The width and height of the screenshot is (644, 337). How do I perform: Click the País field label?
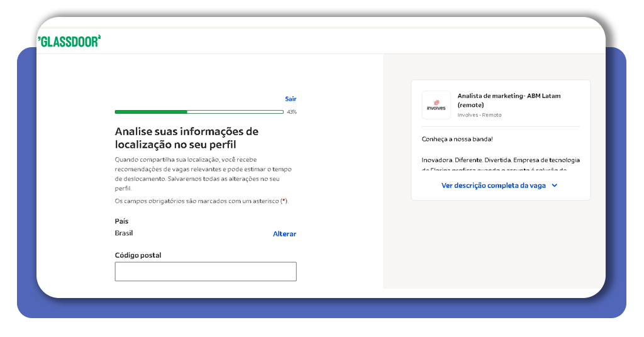coord(121,221)
